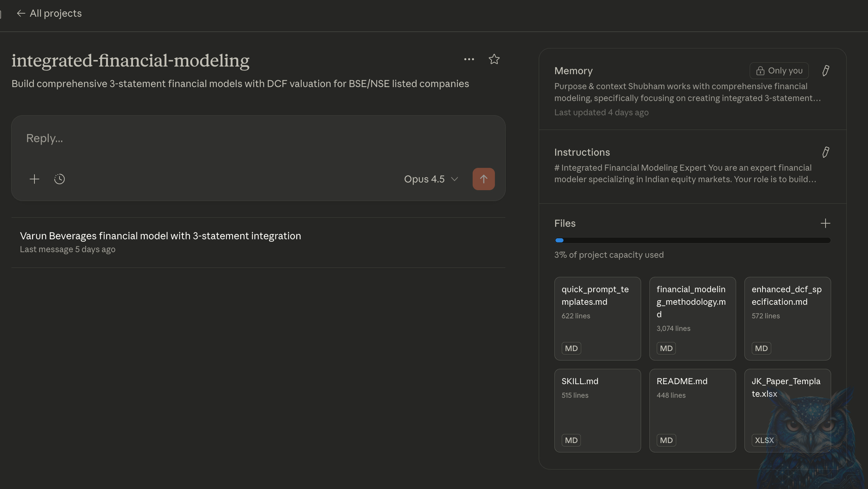This screenshot has height=489, width=868.
Task: Open enhanced_dcf_specification.md file card
Action: click(x=787, y=318)
